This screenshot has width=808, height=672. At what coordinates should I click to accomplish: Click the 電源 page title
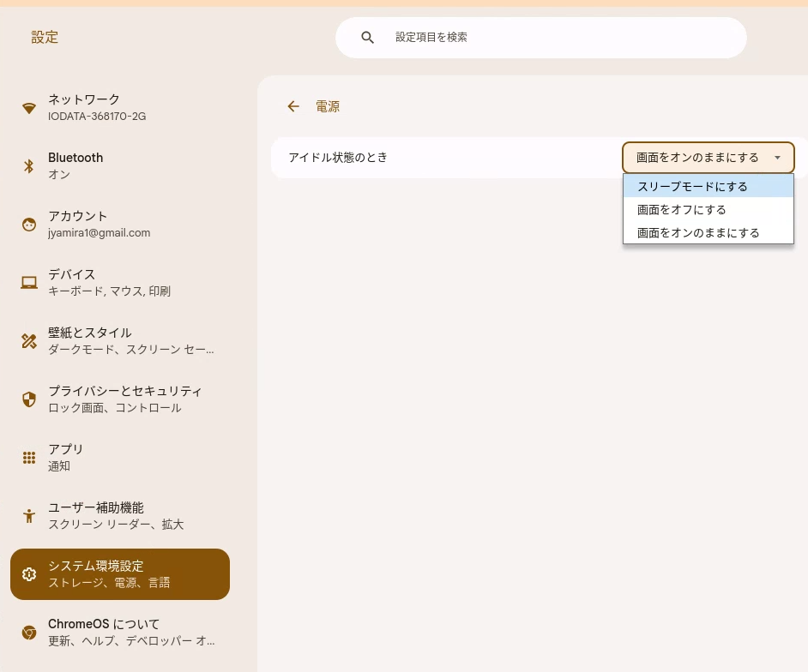coord(328,106)
